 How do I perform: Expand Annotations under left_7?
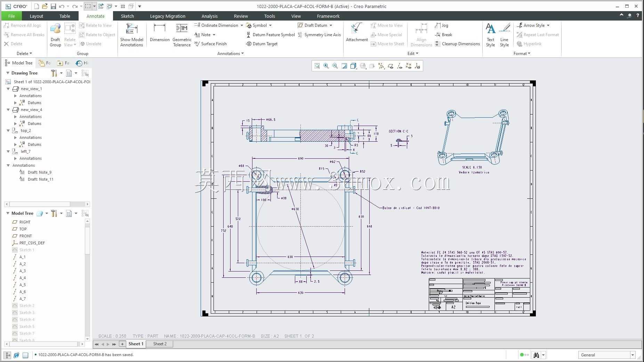coord(15,158)
